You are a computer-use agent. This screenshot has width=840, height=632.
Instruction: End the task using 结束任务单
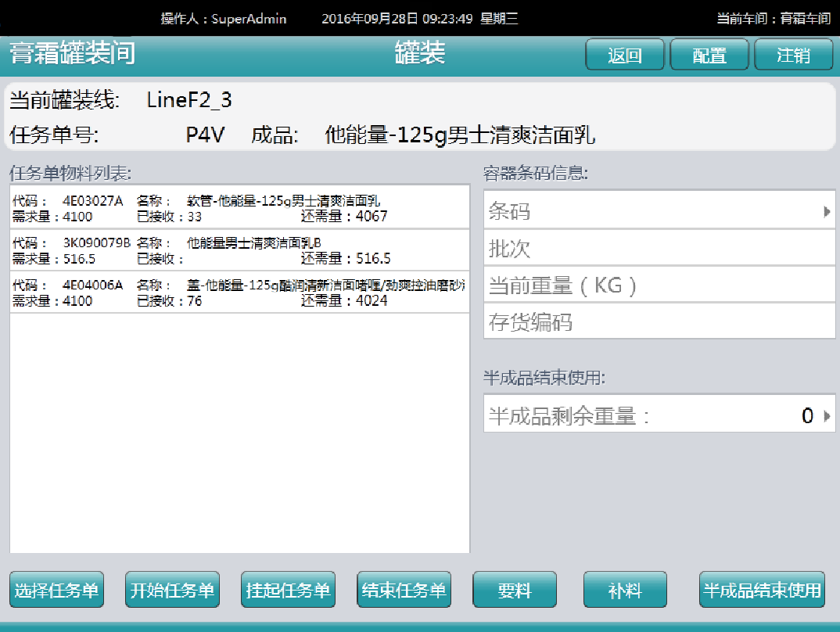tap(404, 590)
